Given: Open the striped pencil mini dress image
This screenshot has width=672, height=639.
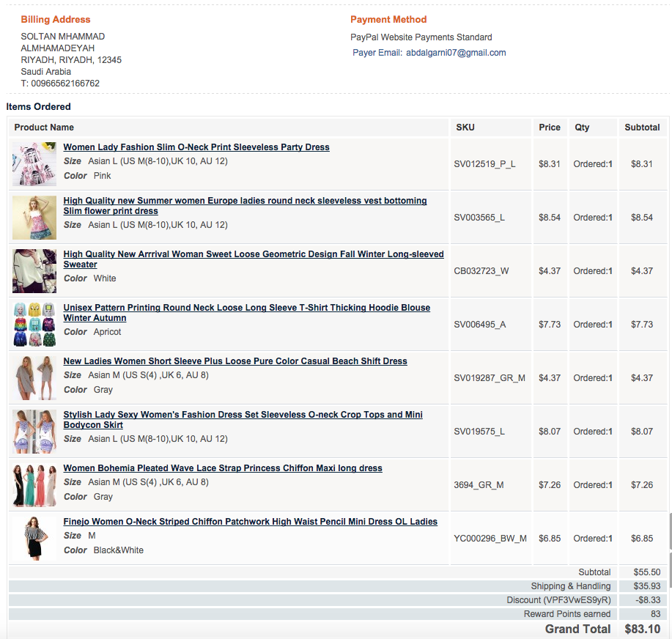Looking at the screenshot, I should pos(34,539).
